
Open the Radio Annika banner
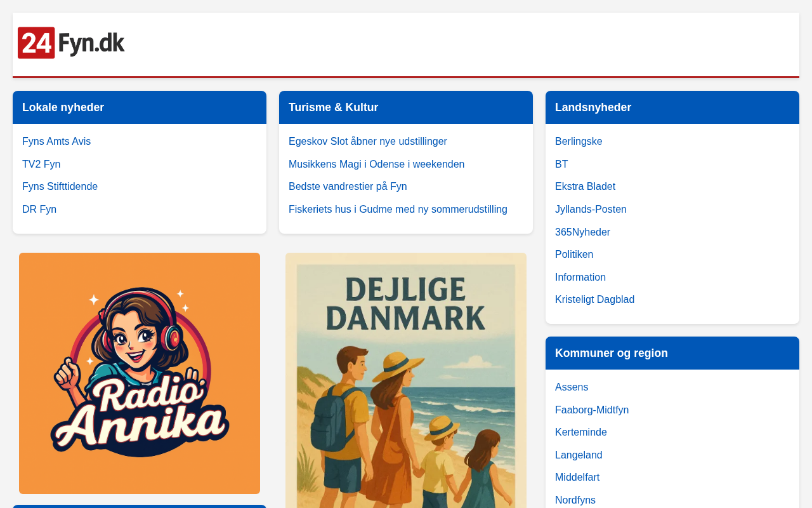coord(140,373)
